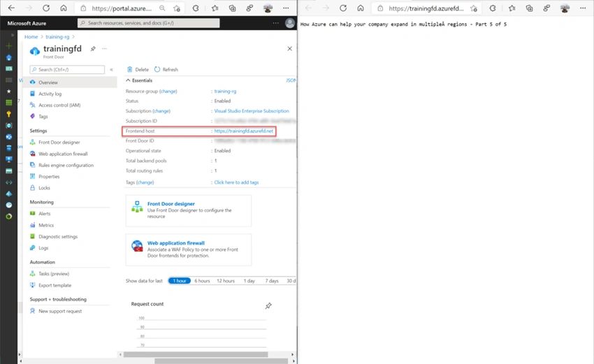Viewport: 594px width, 364px height.
Task: Select 12 hours data range
Action: click(x=226, y=281)
